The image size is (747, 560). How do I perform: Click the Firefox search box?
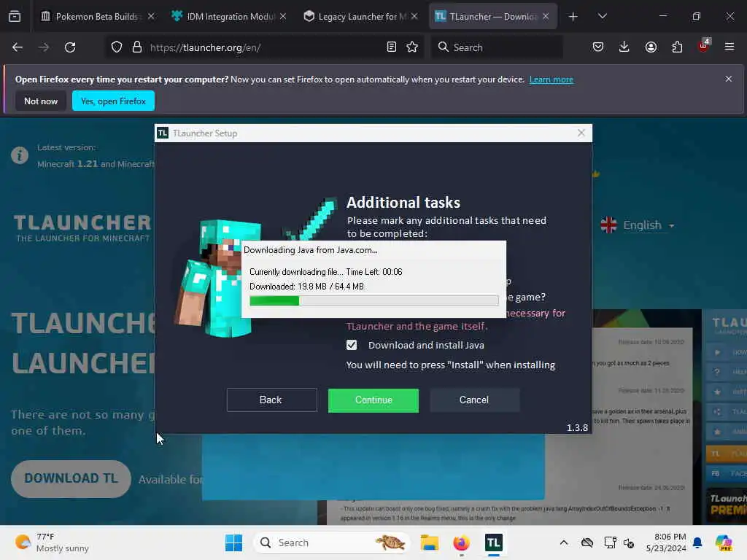497,47
